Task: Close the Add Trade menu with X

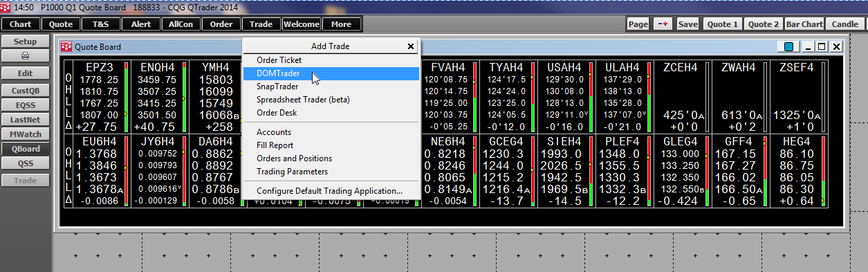Action: [x=411, y=46]
